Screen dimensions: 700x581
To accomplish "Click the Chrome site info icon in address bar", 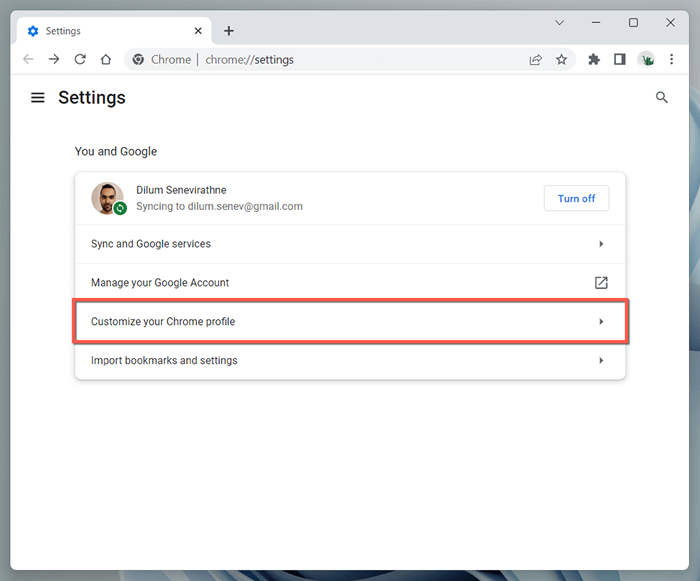I will coord(138,59).
